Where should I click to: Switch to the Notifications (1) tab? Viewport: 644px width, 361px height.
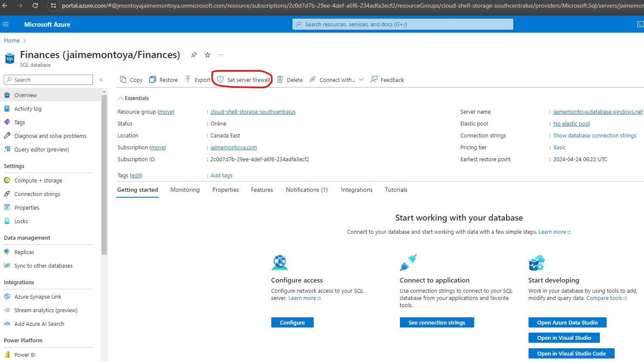click(x=307, y=190)
